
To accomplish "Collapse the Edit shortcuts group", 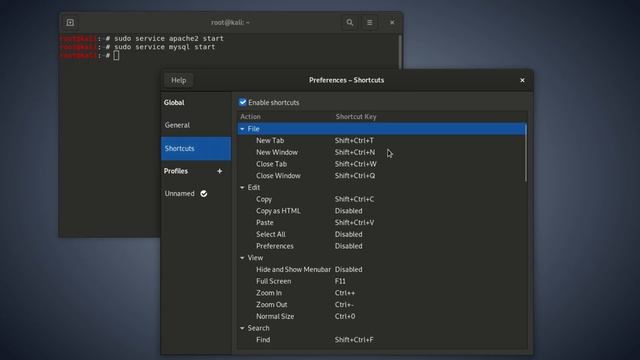I will pyautogui.click(x=242, y=188).
